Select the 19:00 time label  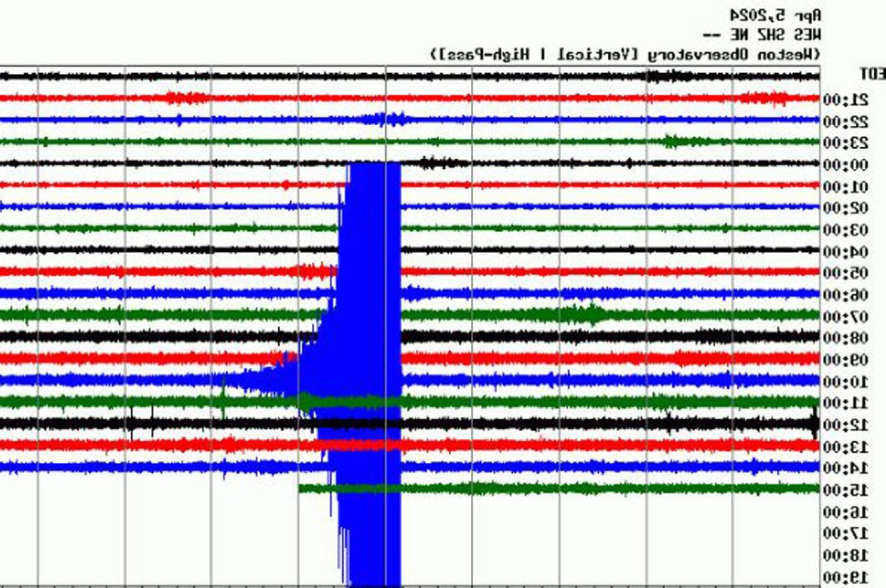pos(846,577)
